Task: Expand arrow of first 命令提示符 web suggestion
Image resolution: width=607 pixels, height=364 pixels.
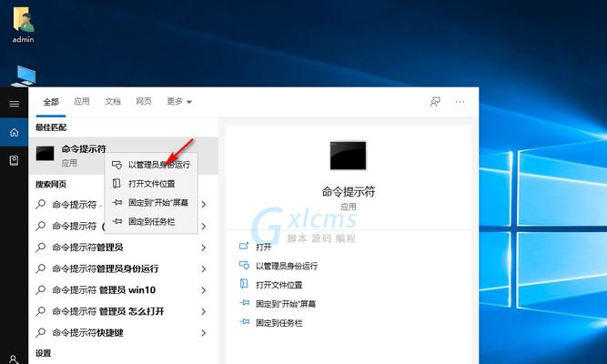Action: (204, 205)
